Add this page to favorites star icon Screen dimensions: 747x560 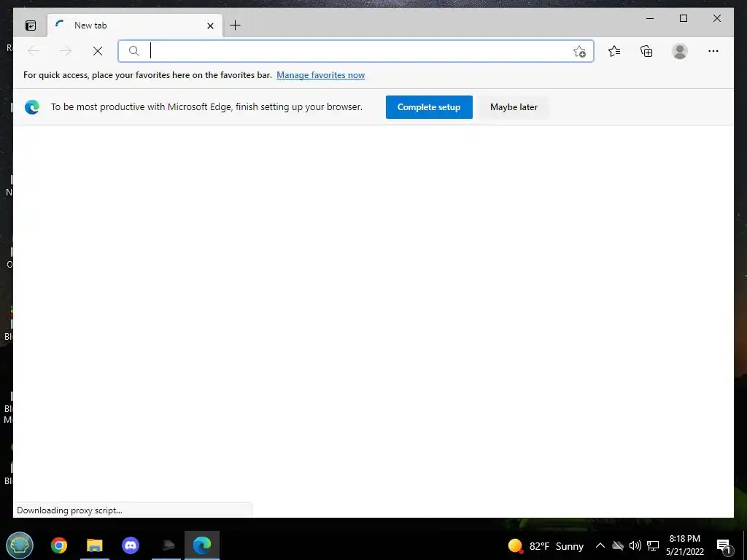[579, 51]
